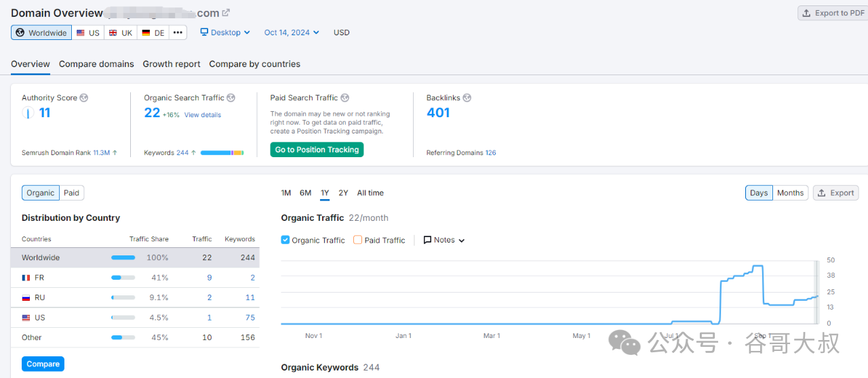Click the USD currency label

coord(342,33)
